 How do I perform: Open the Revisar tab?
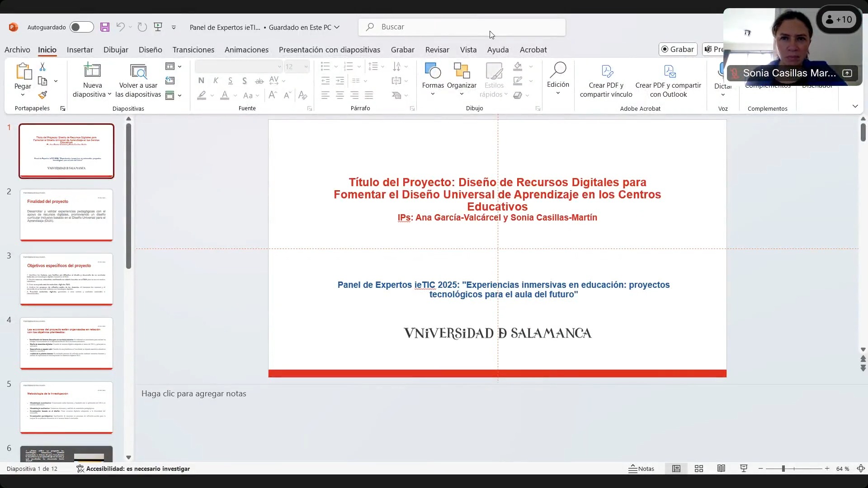click(x=437, y=50)
